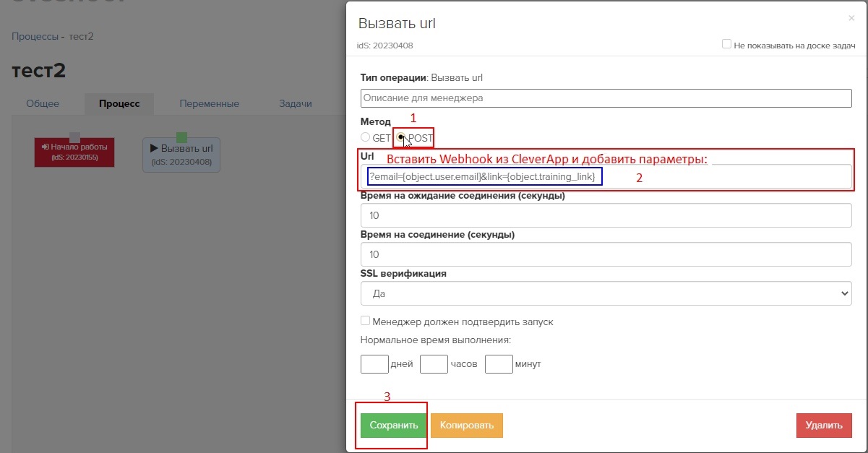Click the Url input field
Viewport: 868px width, 453px height.
(x=723, y=177)
